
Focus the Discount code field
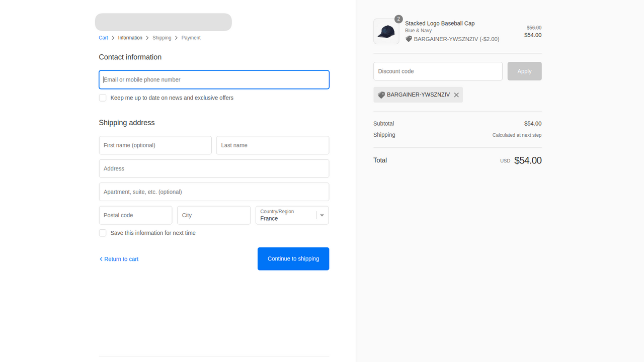point(438,71)
